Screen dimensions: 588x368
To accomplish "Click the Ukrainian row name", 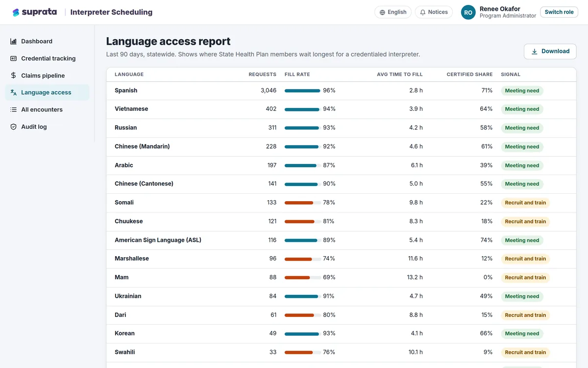I will coord(128,296).
